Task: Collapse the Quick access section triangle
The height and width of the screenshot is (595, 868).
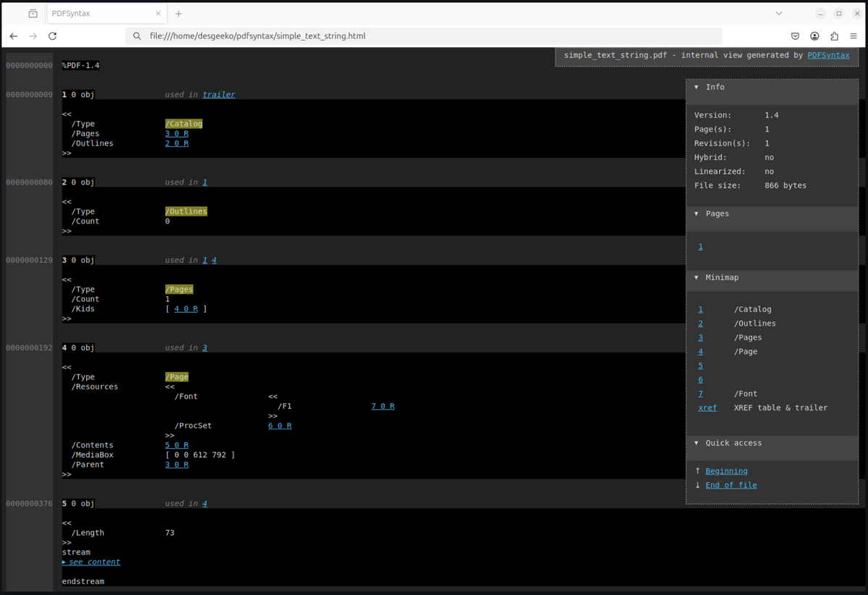Action: click(x=697, y=443)
